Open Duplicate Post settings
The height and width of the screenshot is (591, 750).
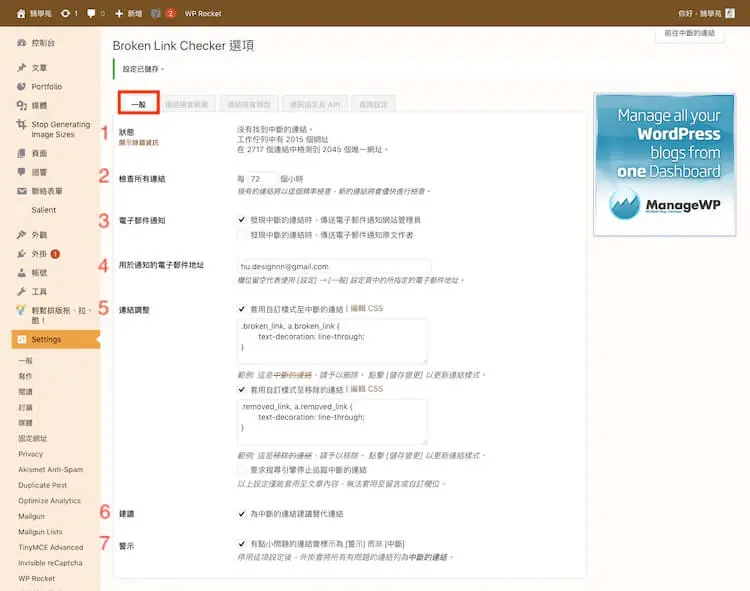pos(43,485)
